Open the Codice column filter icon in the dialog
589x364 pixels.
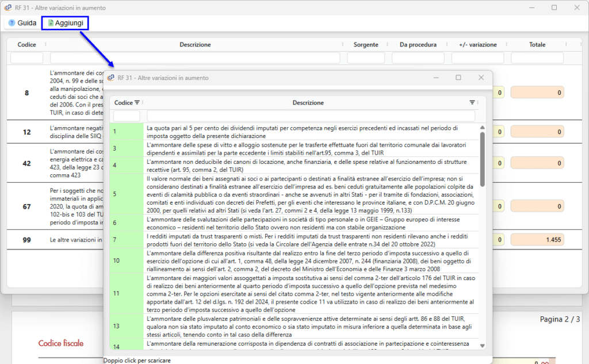tap(137, 102)
